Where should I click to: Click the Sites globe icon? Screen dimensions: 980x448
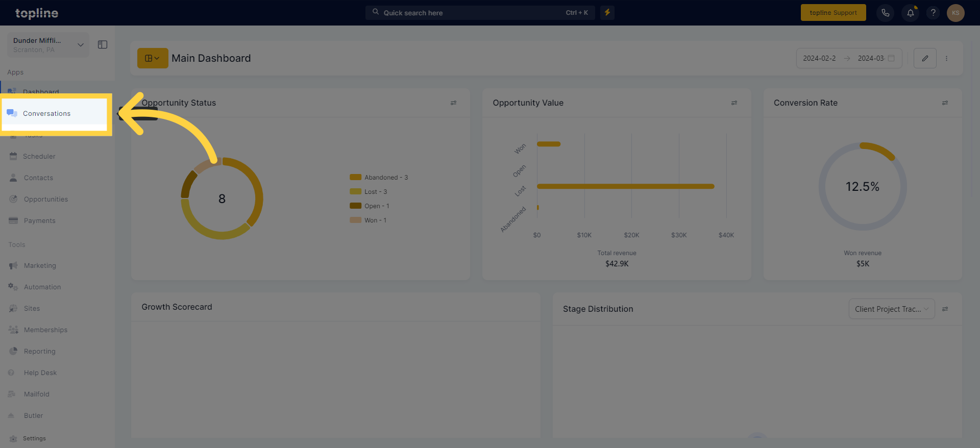(x=13, y=308)
